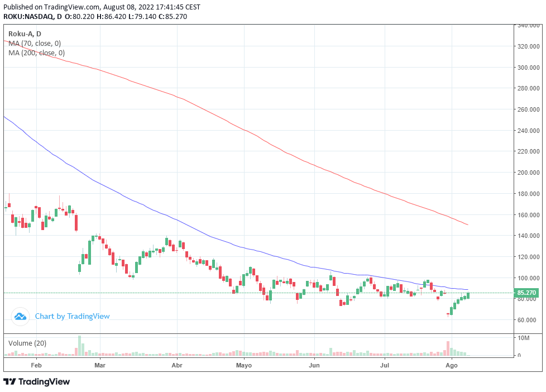Click the 160.000 price axis label
This screenshot has height=392, width=546.
point(528,215)
